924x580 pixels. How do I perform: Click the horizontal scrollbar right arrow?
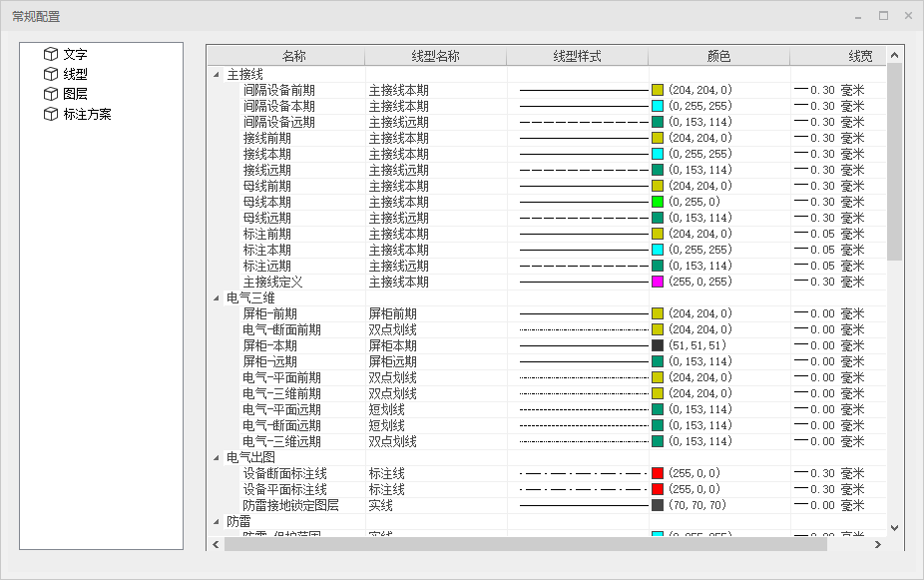(877, 545)
